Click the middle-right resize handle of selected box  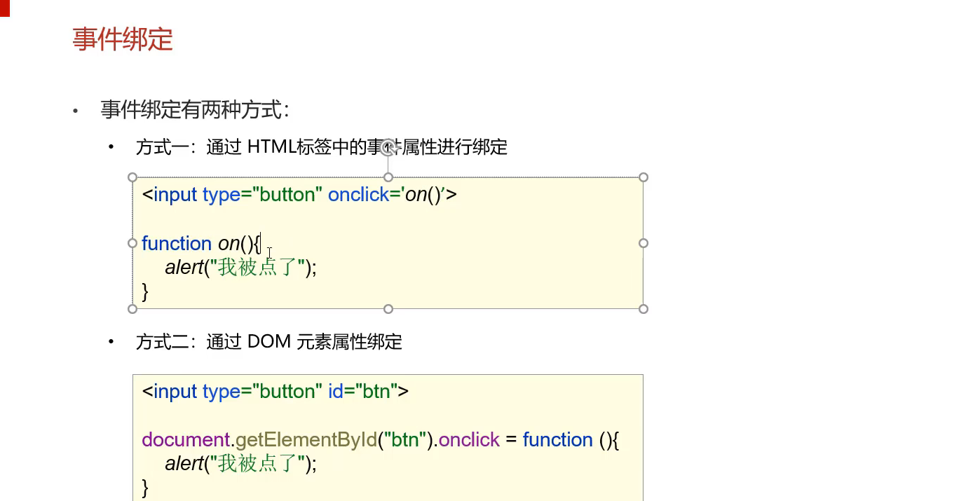pos(644,243)
